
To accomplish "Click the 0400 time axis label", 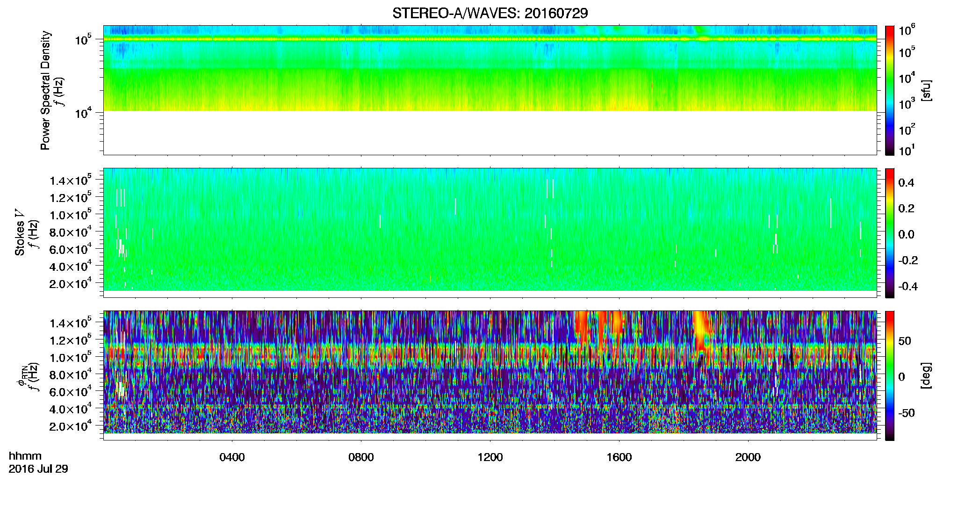I will [x=232, y=457].
